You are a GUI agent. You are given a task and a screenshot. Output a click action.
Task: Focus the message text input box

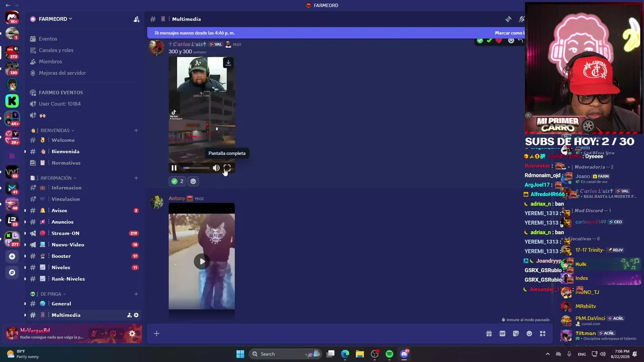(x=322, y=333)
